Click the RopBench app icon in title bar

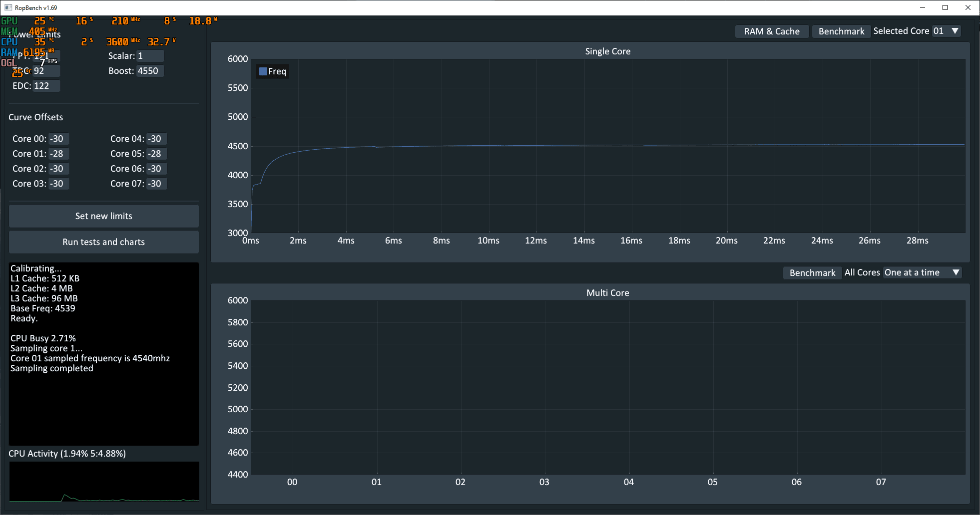pyautogui.click(x=8, y=7)
